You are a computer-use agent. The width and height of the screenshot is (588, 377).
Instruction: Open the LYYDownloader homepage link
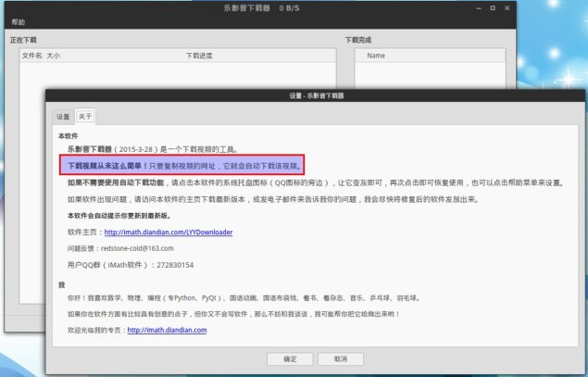pos(169,232)
